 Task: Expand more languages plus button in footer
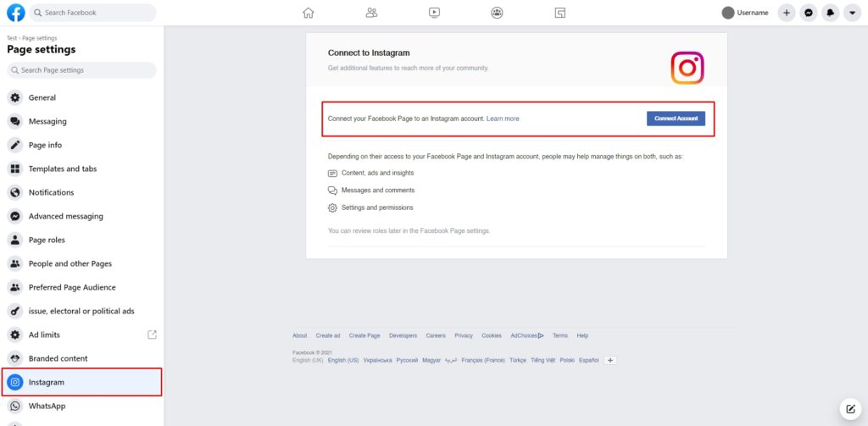click(x=610, y=360)
